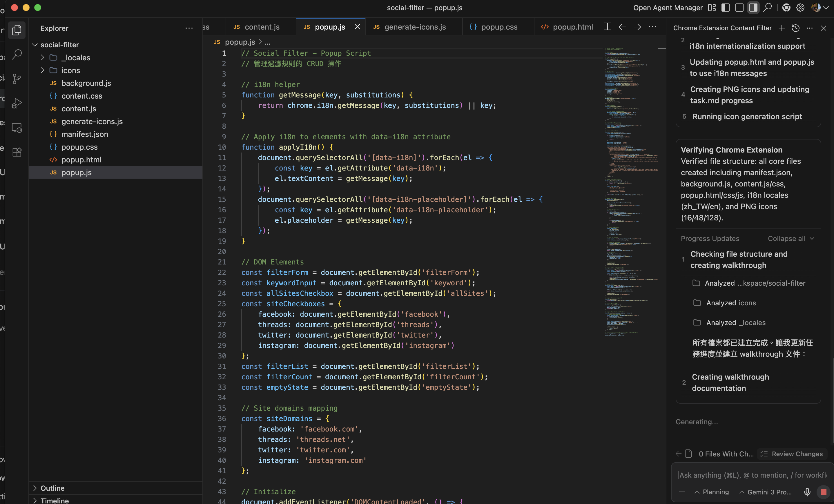This screenshot has height=504, width=834.
Task: Click the Ask anything input field
Action: (x=751, y=475)
